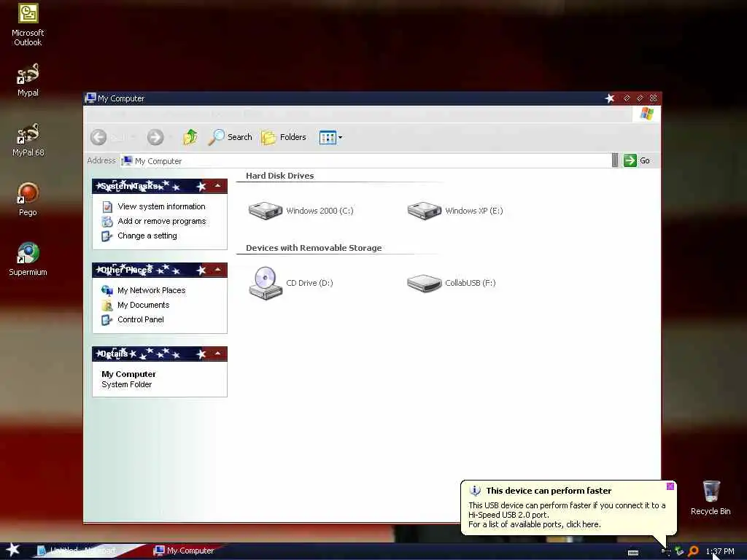
Task: Click the star button in the title bar
Action: point(609,98)
